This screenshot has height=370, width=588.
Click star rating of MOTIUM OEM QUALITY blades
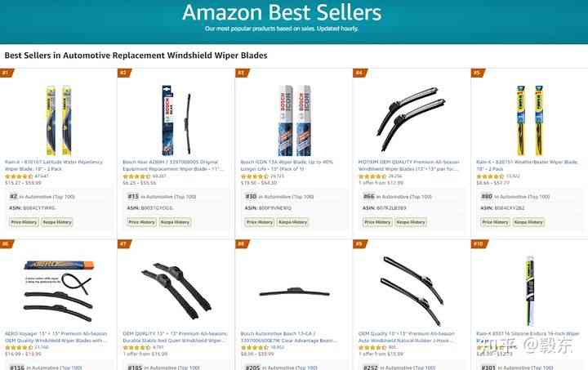click(x=372, y=176)
